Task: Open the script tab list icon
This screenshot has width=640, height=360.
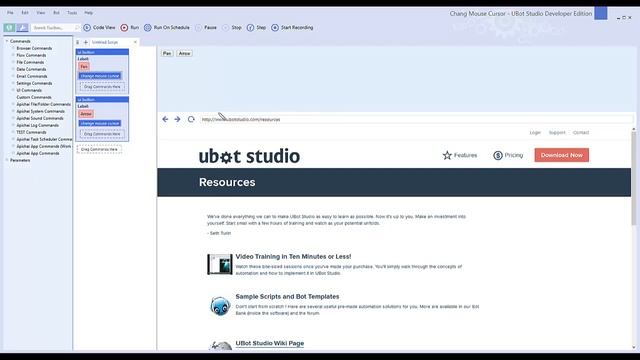Action: coord(78,42)
